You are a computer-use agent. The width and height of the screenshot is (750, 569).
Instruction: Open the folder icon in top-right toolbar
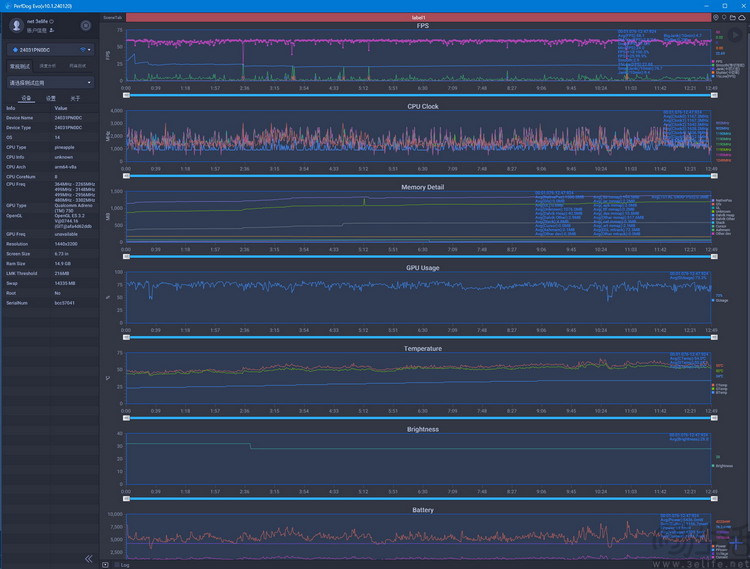click(x=733, y=18)
